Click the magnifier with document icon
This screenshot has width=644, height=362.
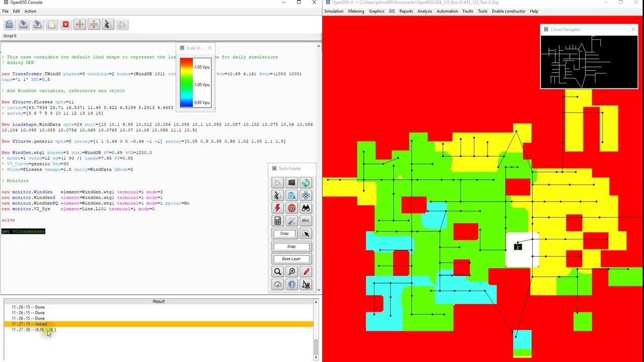(291, 271)
